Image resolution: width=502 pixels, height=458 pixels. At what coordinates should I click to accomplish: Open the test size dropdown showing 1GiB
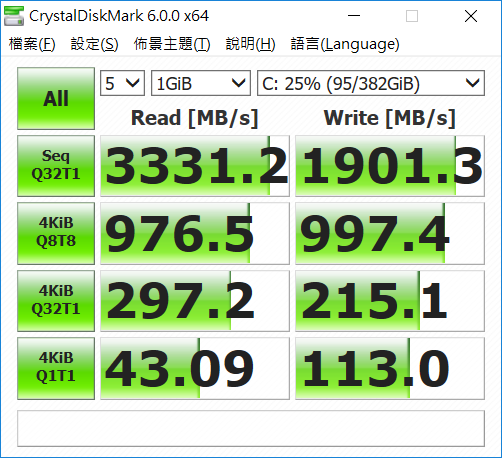[x=201, y=83]
